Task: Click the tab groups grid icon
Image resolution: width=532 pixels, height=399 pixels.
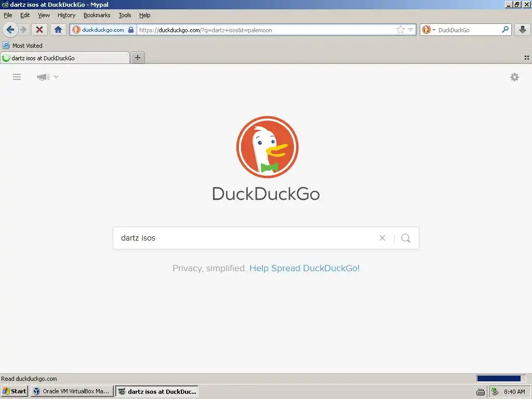Action: click(x=527, y=58)
